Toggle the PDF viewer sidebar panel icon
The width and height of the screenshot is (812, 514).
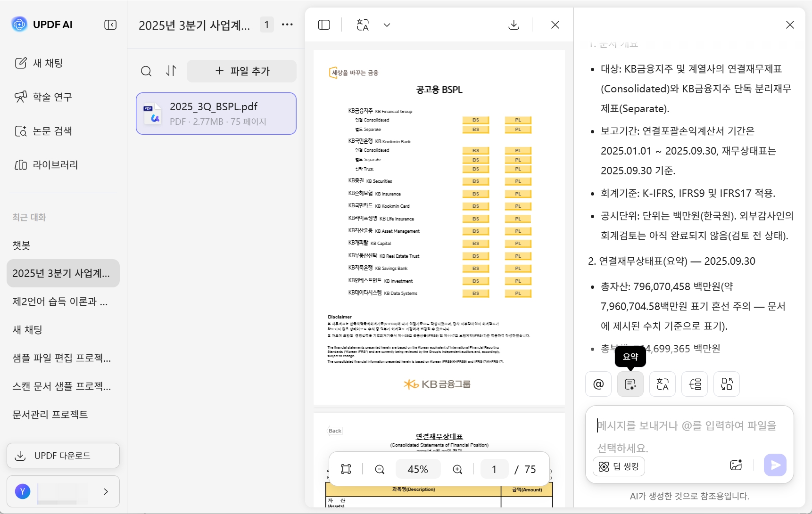[324, 24]
